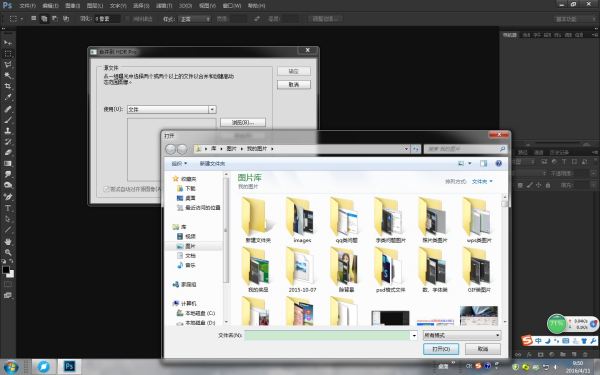Click the foreground color swatch
Viewport: 600px width, 375px height.
tap(6, 269)
